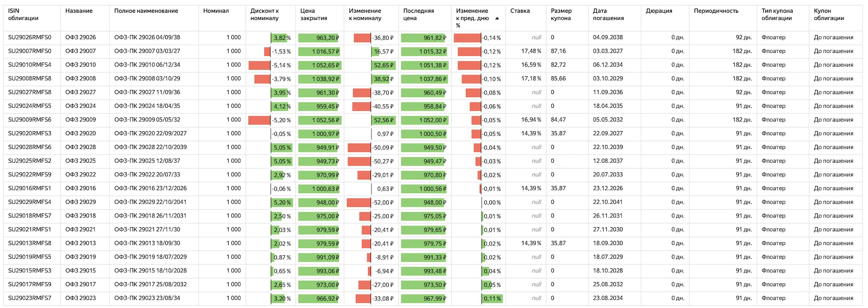Click the Тип купона облигации header

click(777, 14)
